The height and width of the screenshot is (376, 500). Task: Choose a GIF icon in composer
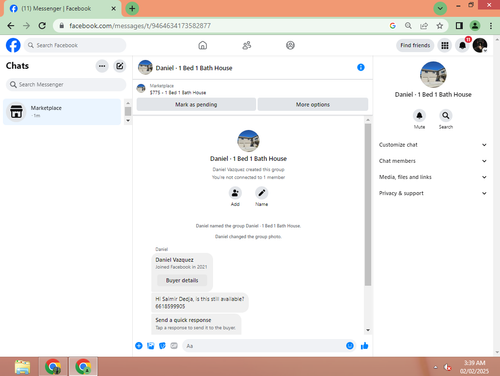[174, 346]
